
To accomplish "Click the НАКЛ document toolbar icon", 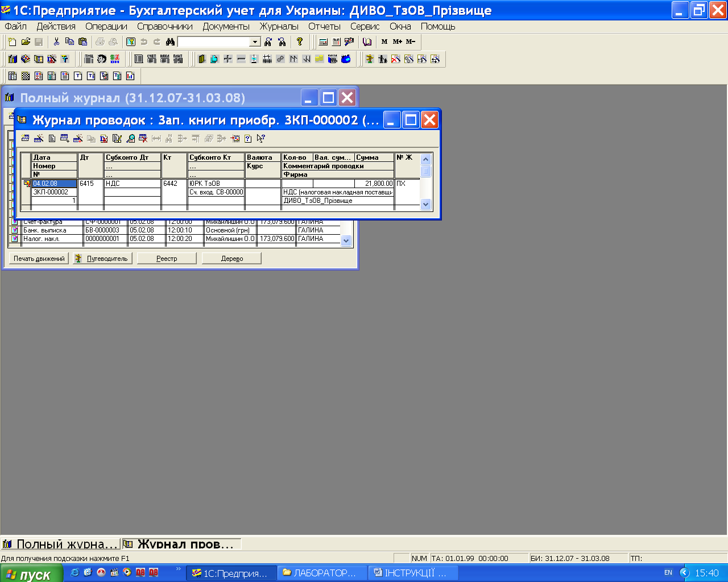I will (x=164, y=59).
